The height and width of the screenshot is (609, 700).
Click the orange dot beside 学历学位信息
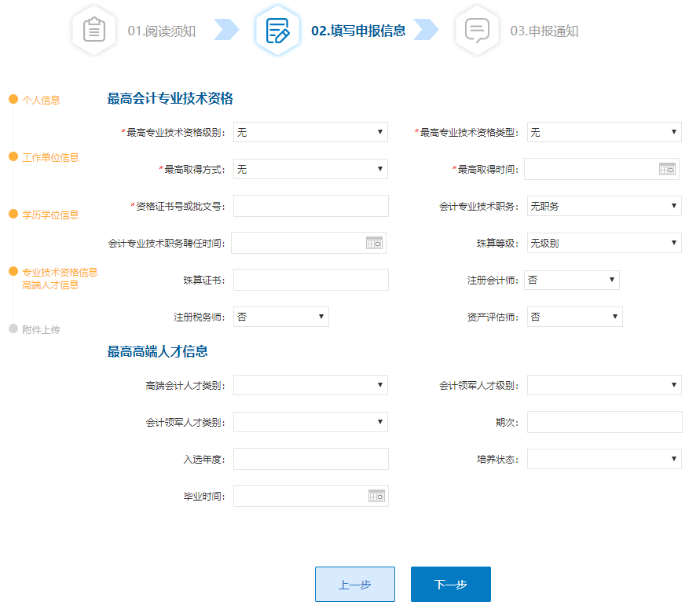(13, 214)
